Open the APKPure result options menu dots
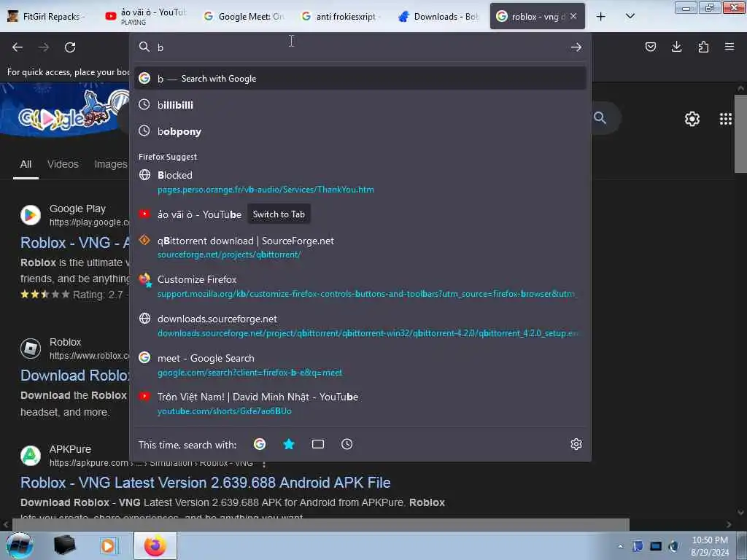Screen dimensions: 747x560 coord(264,463)
